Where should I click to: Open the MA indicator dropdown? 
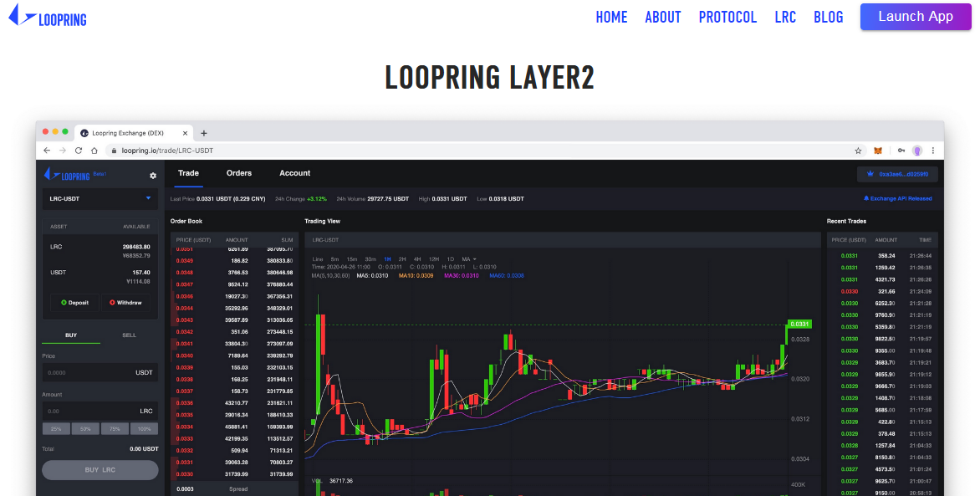pyautogui.click(x=469, y=259)
